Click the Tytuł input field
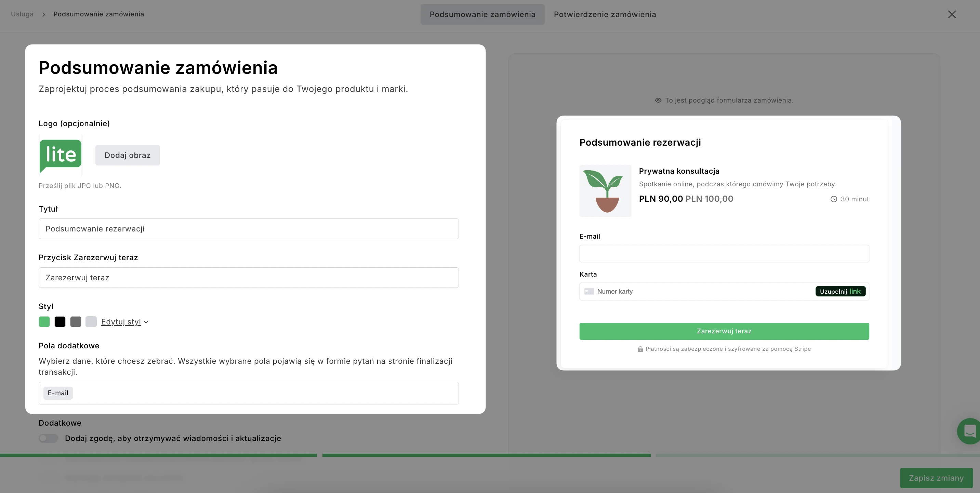Viewport: 980px width, 493px height. click(249, 229)
